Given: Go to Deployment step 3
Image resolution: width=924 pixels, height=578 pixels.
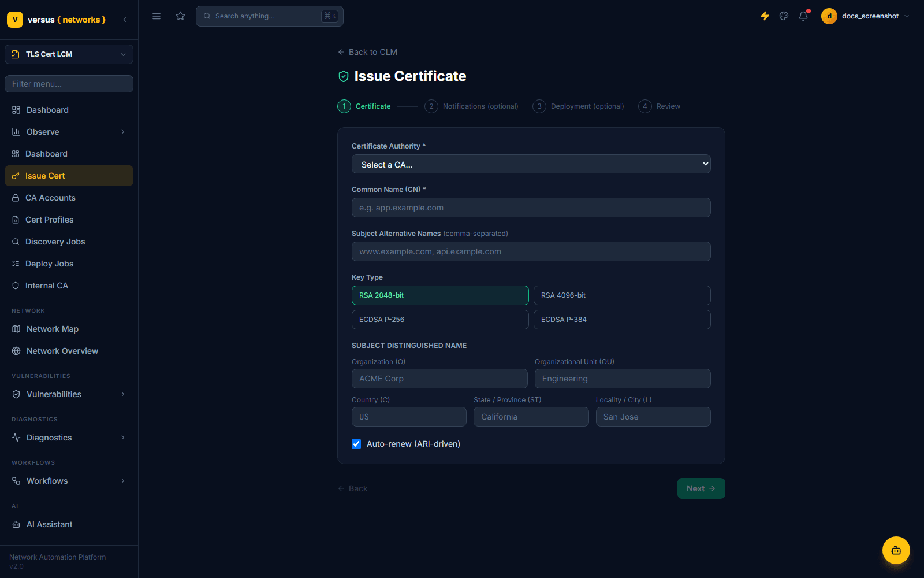Looking at the screenshot, I should coord(578,106).
